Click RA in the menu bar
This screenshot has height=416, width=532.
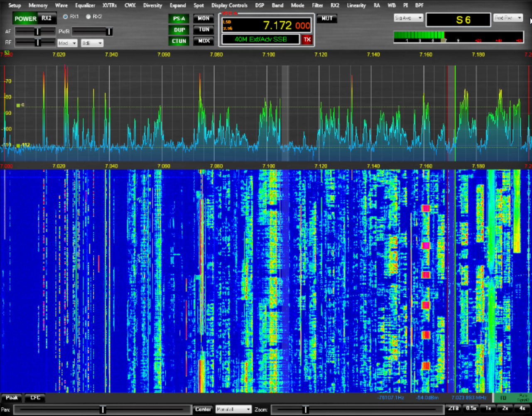pyautogui.click(x=377, y=5)
